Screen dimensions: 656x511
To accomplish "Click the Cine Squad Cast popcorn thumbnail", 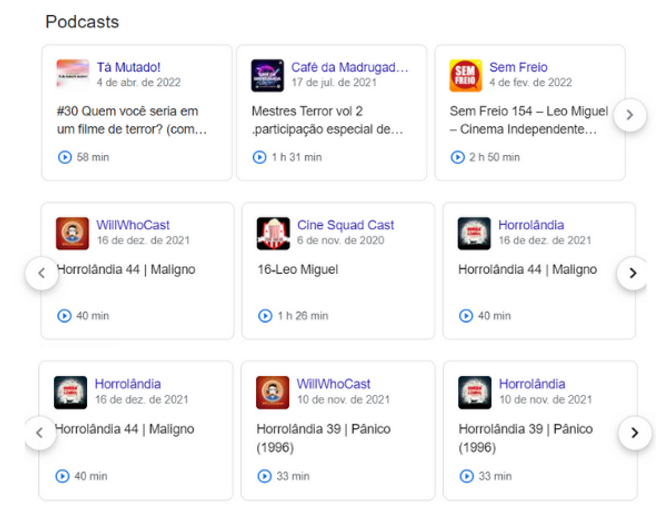I will 273,233.
